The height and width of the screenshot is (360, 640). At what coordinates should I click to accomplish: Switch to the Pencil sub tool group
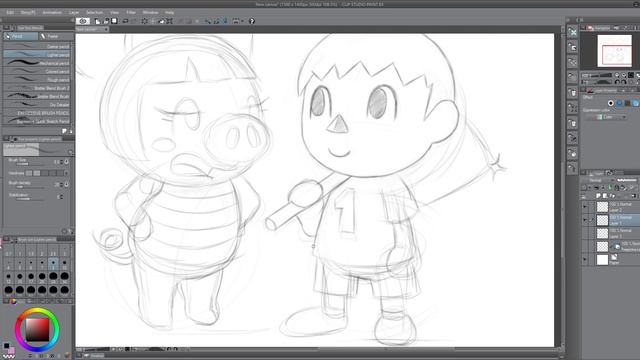point(20,36)
